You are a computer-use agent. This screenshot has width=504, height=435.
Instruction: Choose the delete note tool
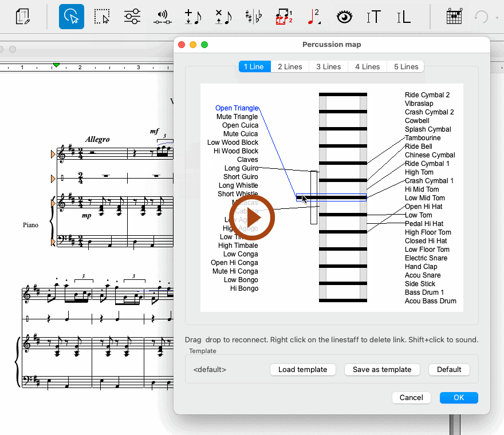tap(223, 17)
